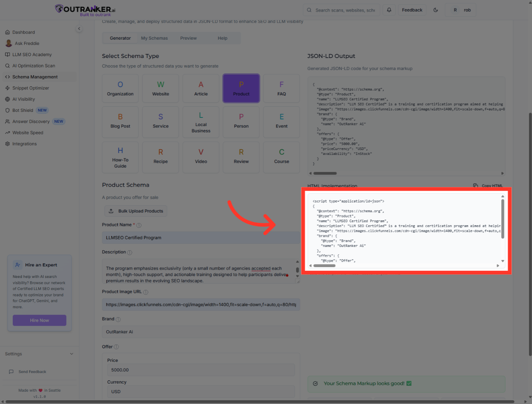532x404 pixels.
Task: Click Copy HTML button
Action: click(488, 186)
